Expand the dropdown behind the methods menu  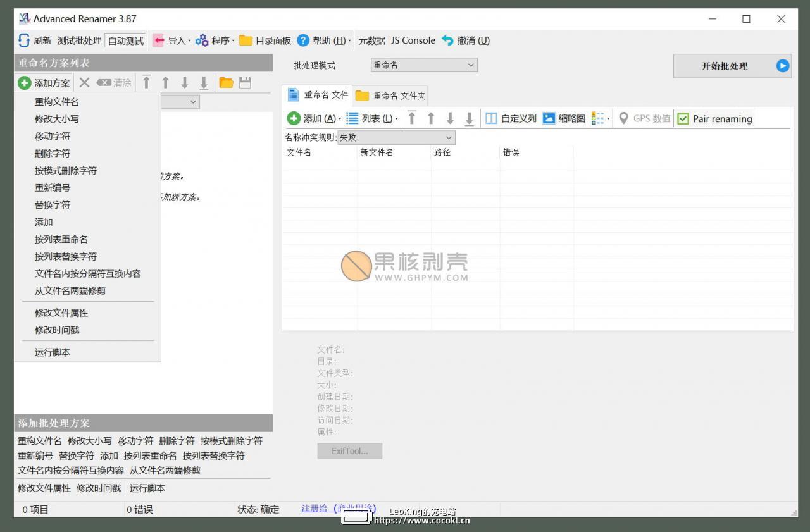point(193,101)
